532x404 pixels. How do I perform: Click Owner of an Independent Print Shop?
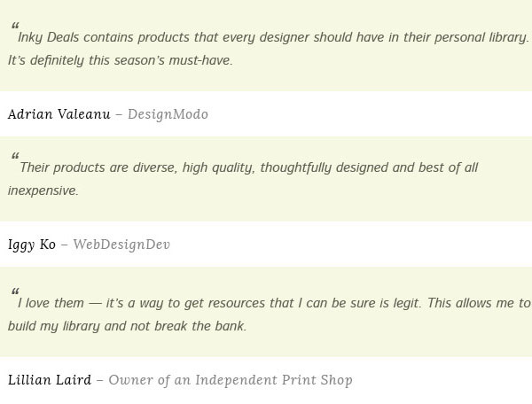(x=231, y=380)
